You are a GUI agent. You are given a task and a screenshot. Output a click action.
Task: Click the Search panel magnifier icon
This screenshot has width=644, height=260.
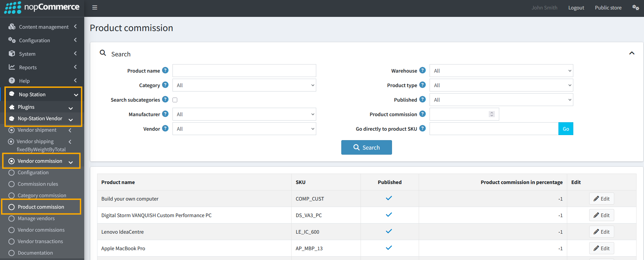click(x=103, y=53)
